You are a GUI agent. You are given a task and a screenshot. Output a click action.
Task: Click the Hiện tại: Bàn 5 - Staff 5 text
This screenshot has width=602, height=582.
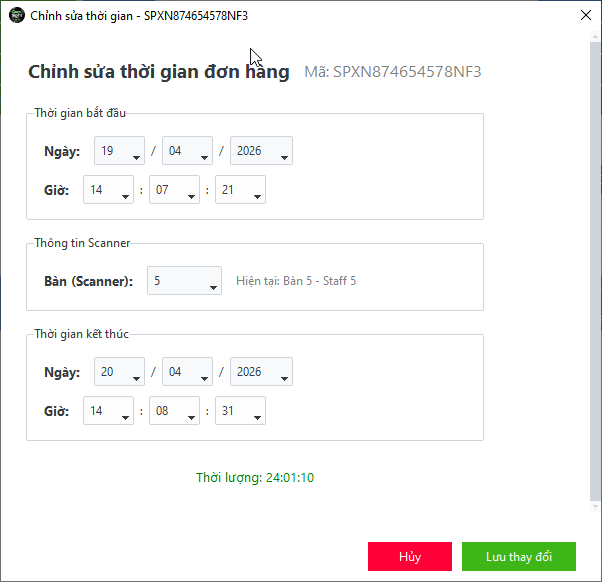click(x=296, y=281)
